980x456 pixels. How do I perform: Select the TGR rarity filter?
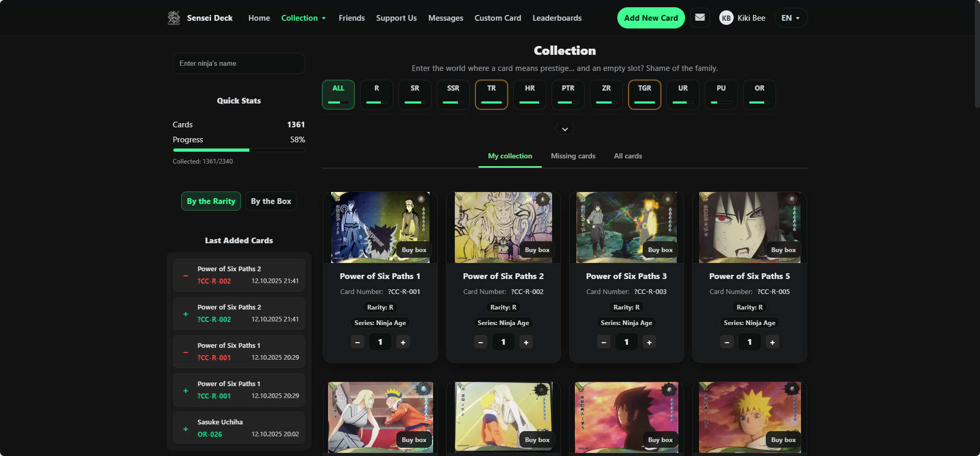[644, 94]
